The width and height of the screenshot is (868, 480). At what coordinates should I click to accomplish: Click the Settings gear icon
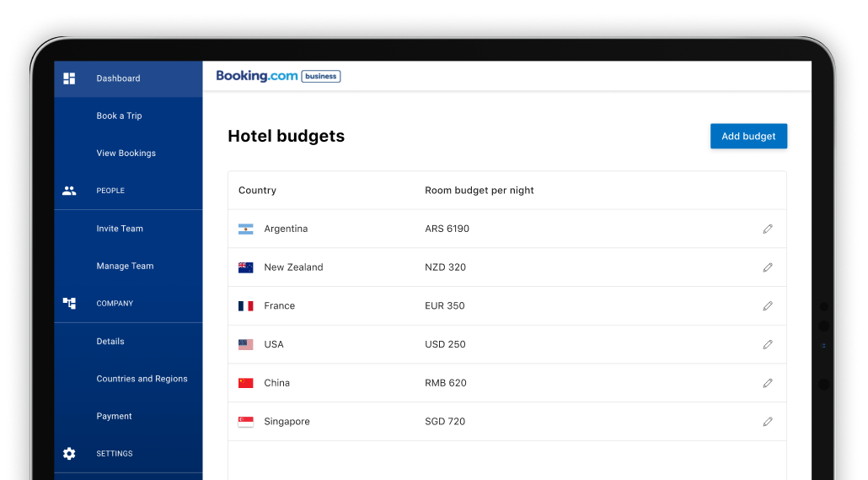[69, 453]
